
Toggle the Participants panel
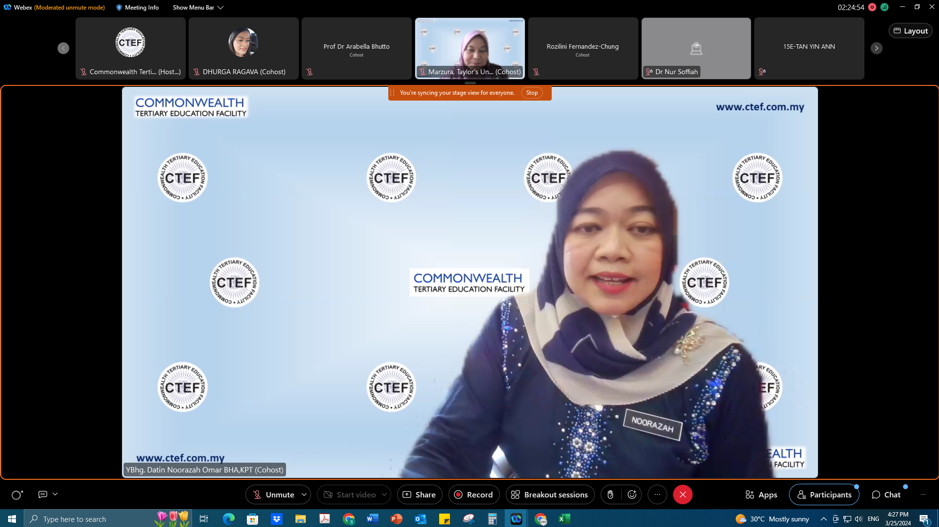tap(824, 495)
